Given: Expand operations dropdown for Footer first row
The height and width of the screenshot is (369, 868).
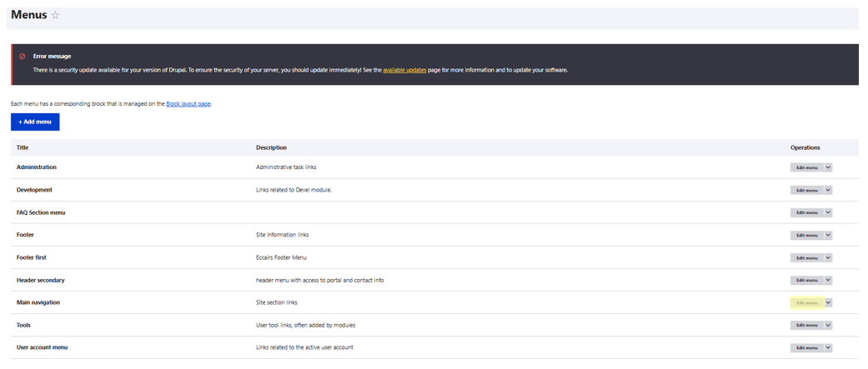Looking at the screenshot, I should 828,257.
